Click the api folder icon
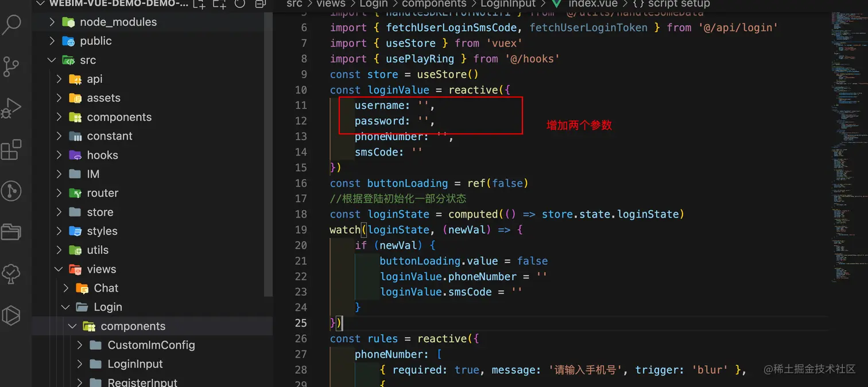 [75, 79]
